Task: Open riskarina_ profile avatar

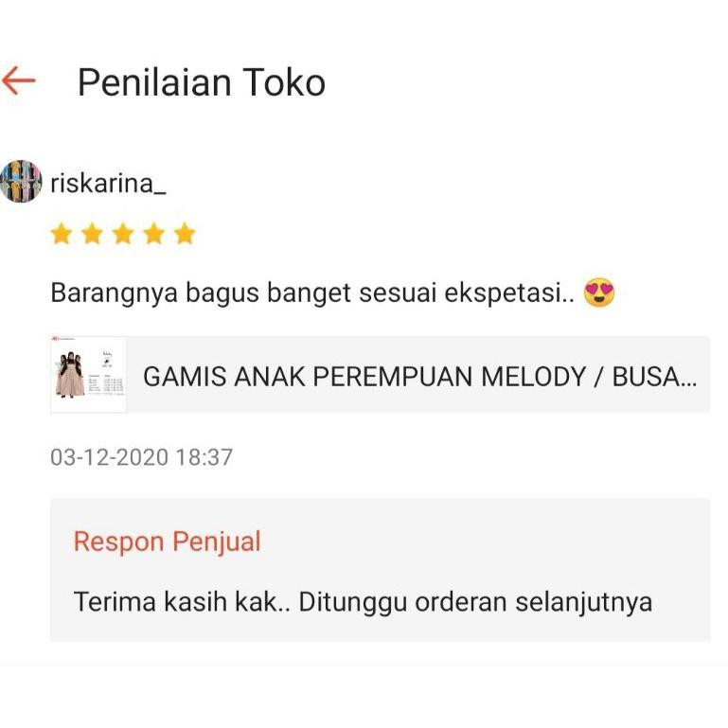Action: tap(21, 182)
